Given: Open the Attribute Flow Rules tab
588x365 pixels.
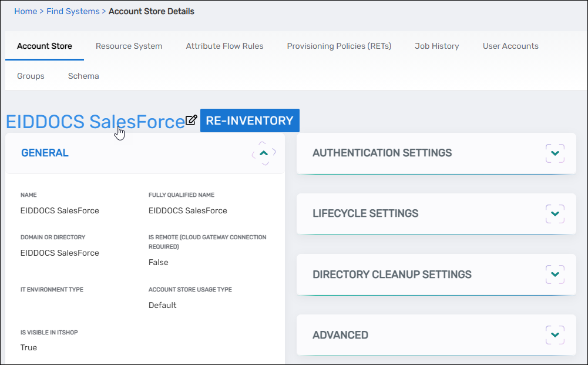Looking at the screenshot, I should (x=224, y=46).
